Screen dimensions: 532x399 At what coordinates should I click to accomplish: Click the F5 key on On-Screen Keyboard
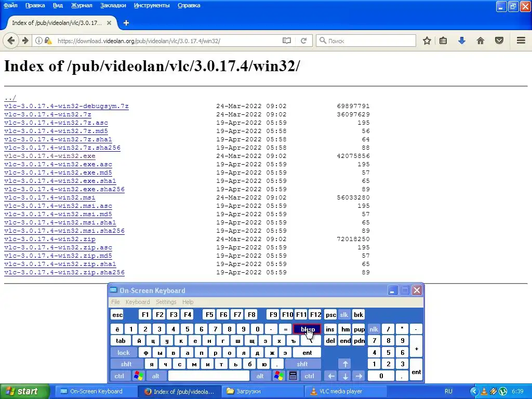pyautogui.click(x=209, y=314)
